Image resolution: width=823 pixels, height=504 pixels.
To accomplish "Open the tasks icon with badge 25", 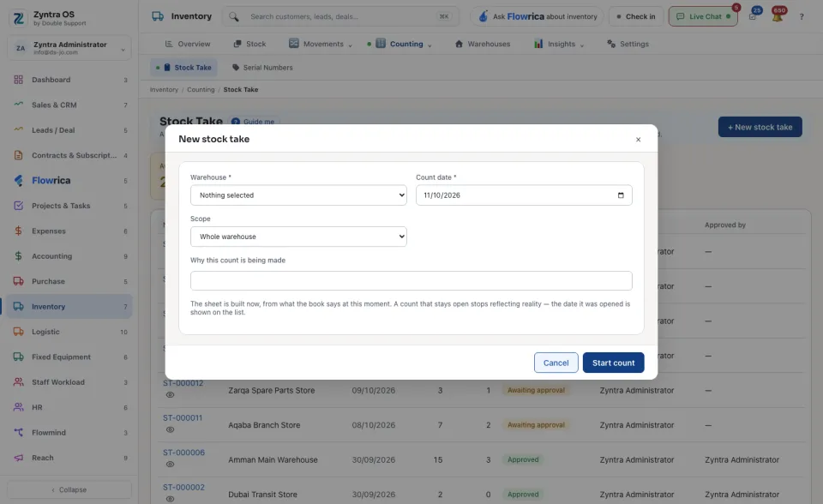I will point(753,16).
